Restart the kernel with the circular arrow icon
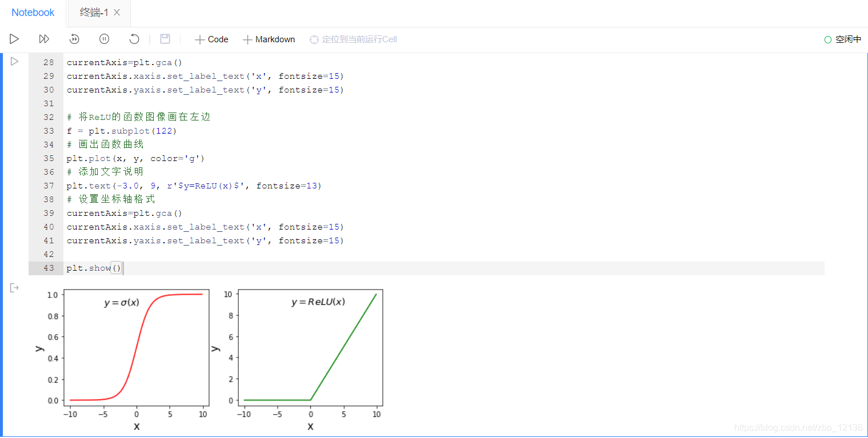This screenshot has height=438, width=868. tap(134, 39)
